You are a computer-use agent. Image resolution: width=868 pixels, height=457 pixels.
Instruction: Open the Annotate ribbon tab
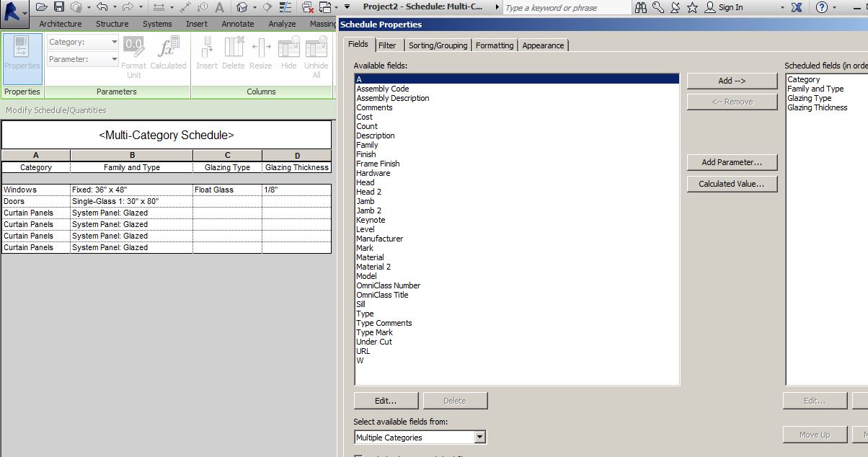pyautogui.click(x=237, y=24)
